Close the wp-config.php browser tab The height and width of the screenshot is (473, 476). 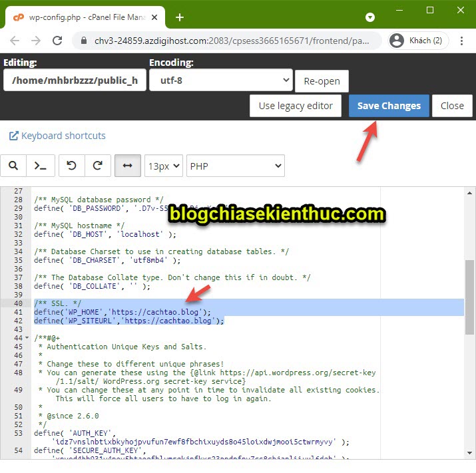tap(154, 17)
